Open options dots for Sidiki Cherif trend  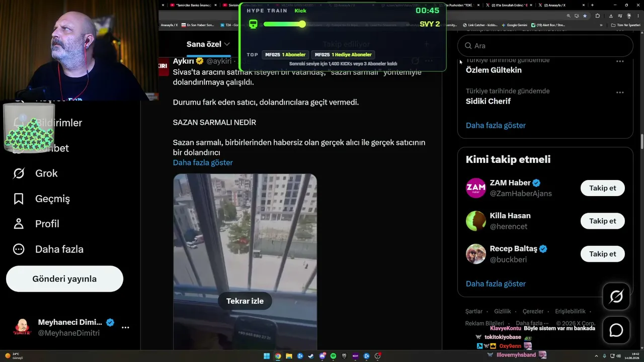620,93
